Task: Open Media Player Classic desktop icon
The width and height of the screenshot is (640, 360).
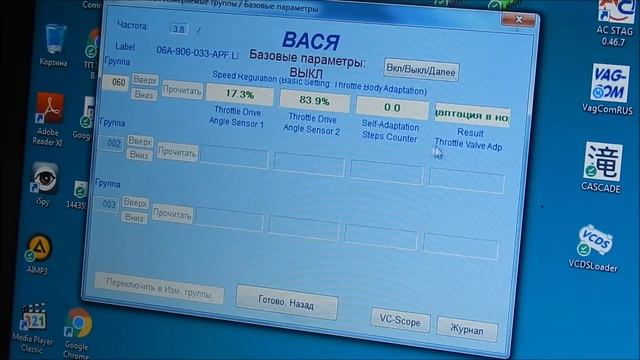Action: click(33, 328)
